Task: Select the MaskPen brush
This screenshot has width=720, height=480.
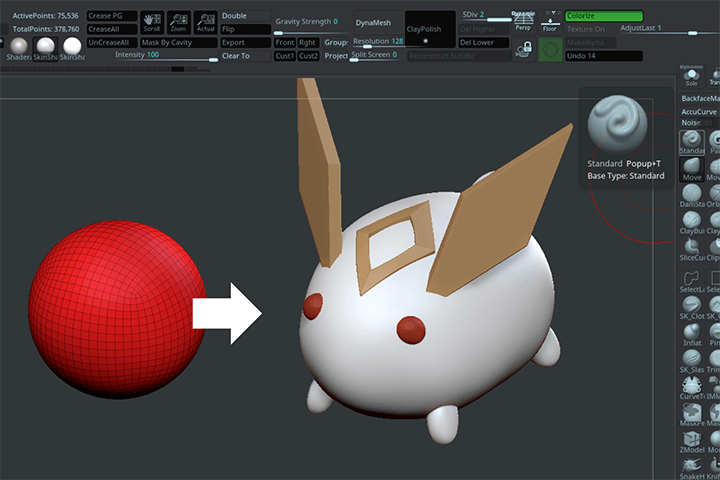Action: (692, 414)
